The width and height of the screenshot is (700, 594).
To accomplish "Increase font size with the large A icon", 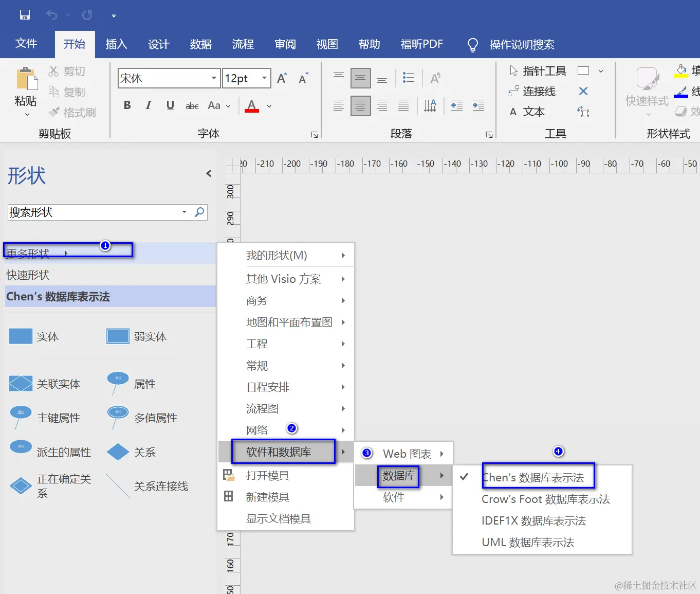I will point(282,78).
